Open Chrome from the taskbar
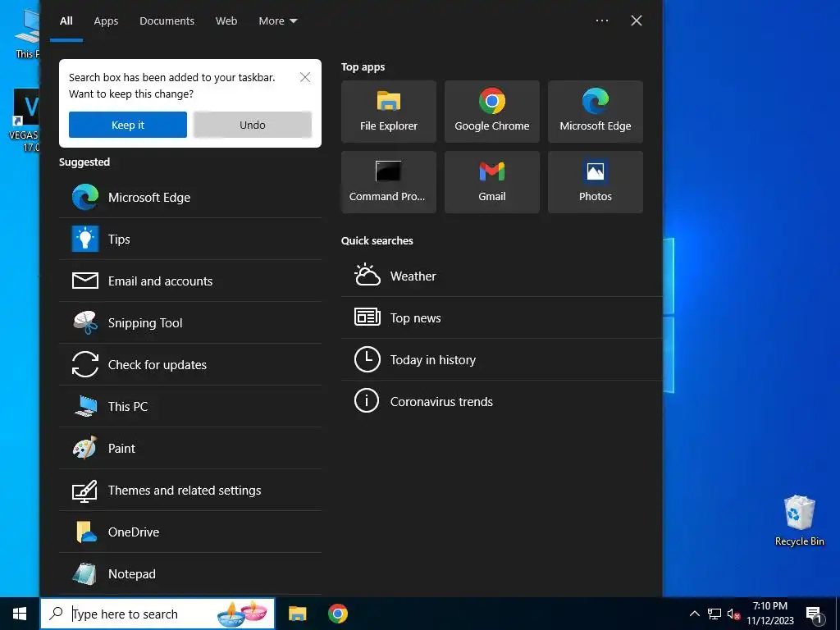 coord(337,614)
